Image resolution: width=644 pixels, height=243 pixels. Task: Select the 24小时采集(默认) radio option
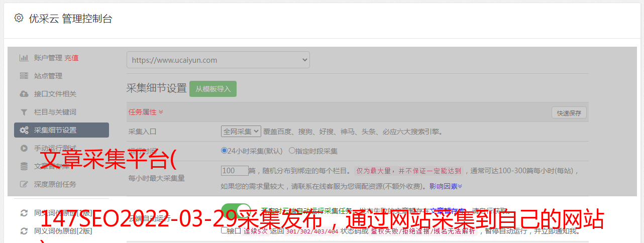(224, 150)
